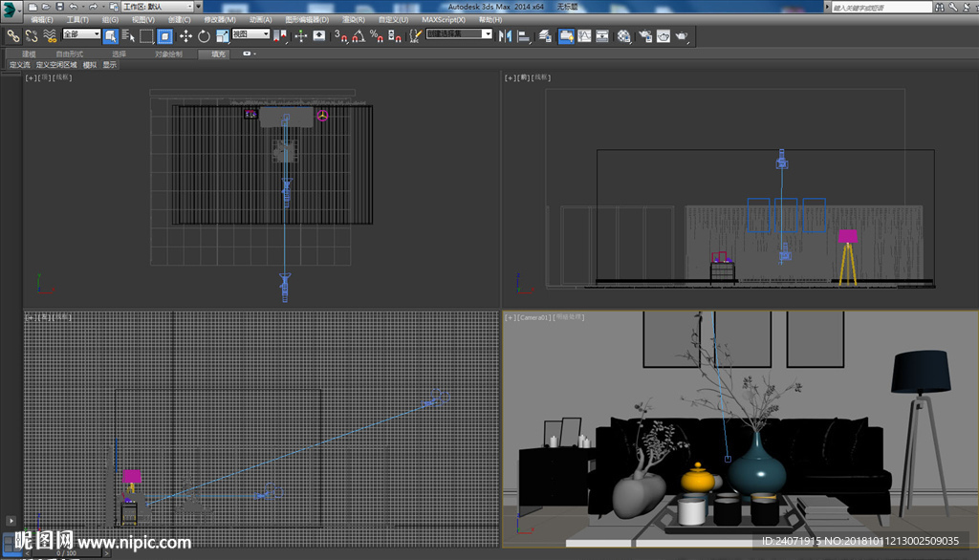Undo the last scene operation

pyautogui.click(x=73, y=7)
